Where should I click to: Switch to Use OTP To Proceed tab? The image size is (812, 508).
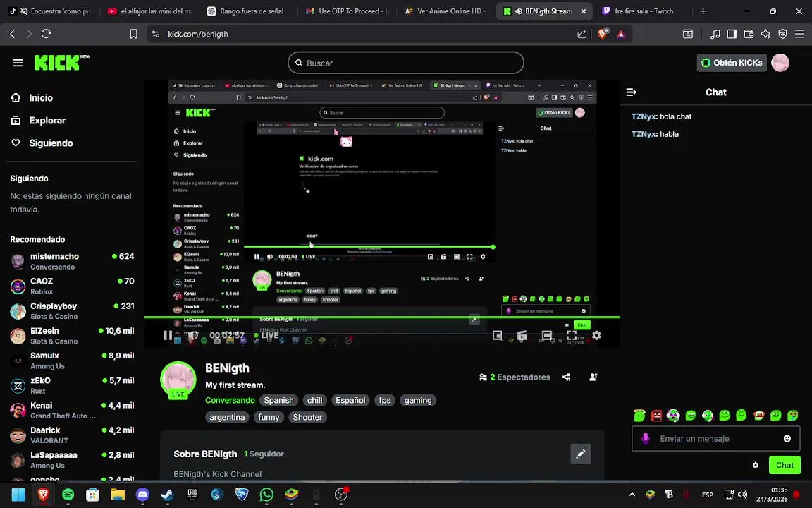348,11
